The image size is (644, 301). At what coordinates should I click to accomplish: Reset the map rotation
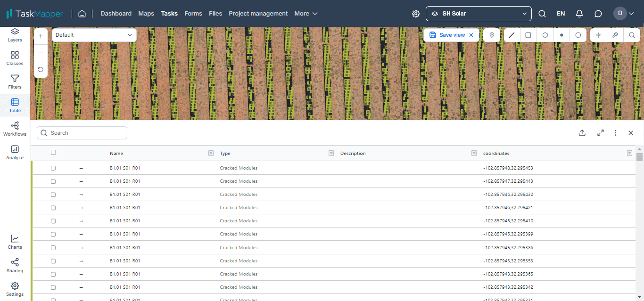[41, 69]
